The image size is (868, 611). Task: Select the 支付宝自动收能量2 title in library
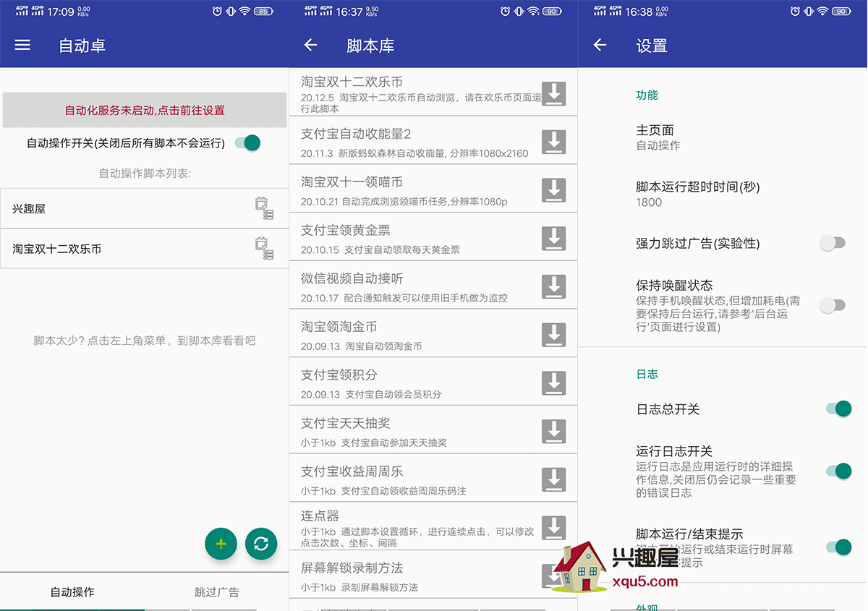pos(356,134)
